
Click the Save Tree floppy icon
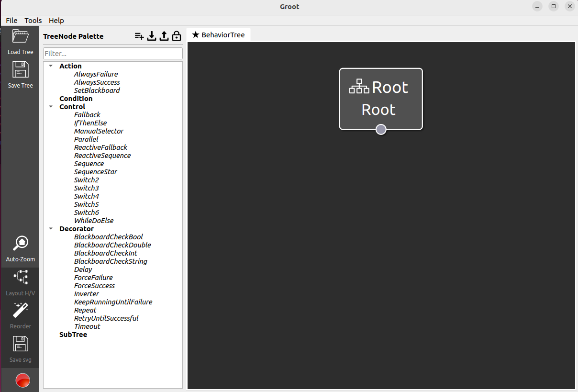[21, 70]
